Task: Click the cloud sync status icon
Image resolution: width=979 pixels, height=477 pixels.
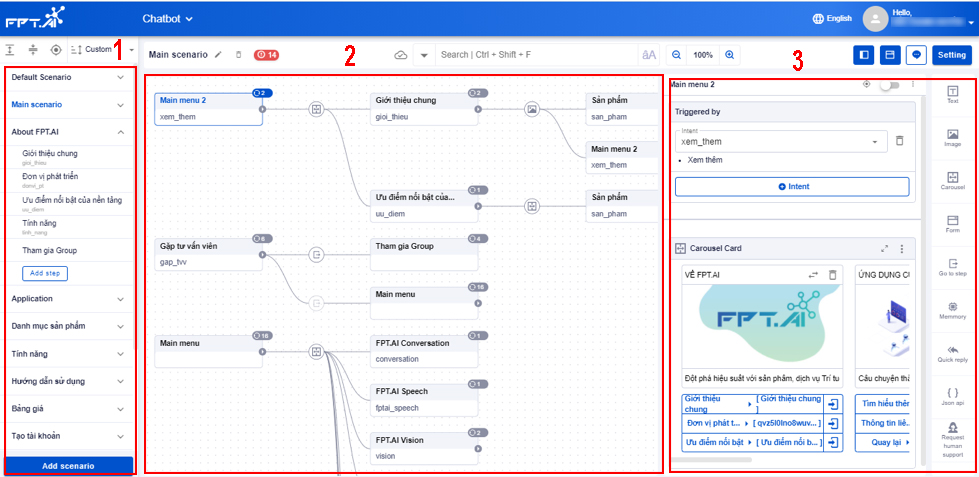Action: point(401,55)
